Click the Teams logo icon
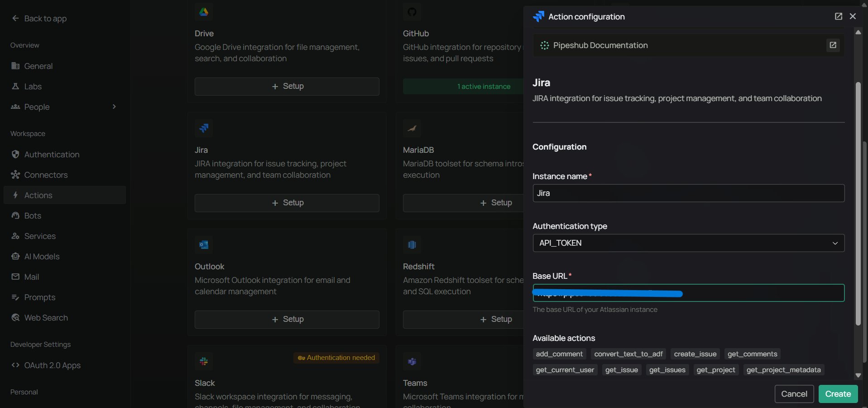Screen dimensions: 868x408 412,361
